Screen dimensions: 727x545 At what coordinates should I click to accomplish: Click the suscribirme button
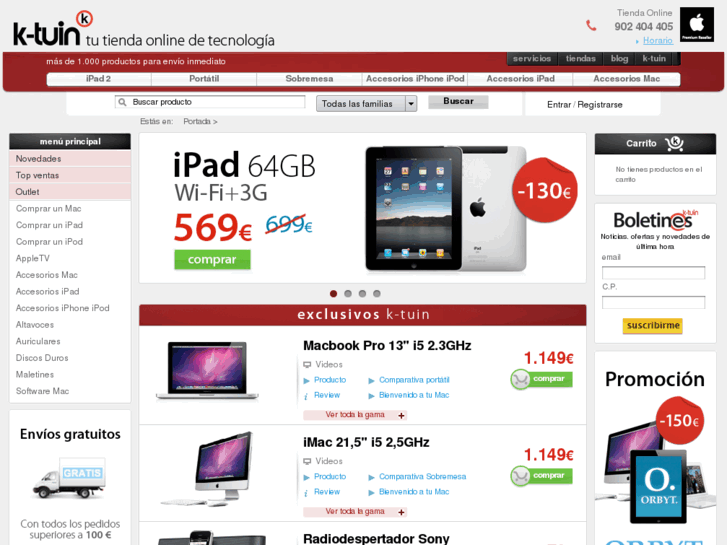653,326
